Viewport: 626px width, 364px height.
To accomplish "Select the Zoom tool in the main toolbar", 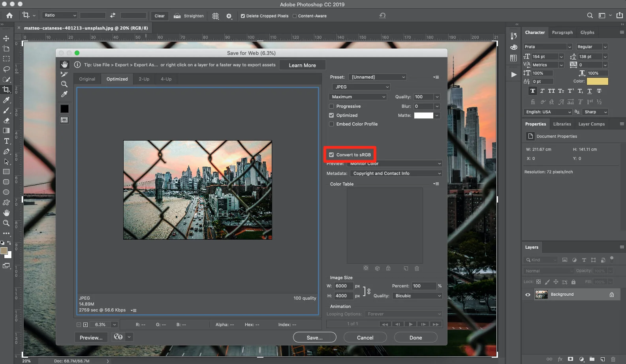I will pos(6,223).
